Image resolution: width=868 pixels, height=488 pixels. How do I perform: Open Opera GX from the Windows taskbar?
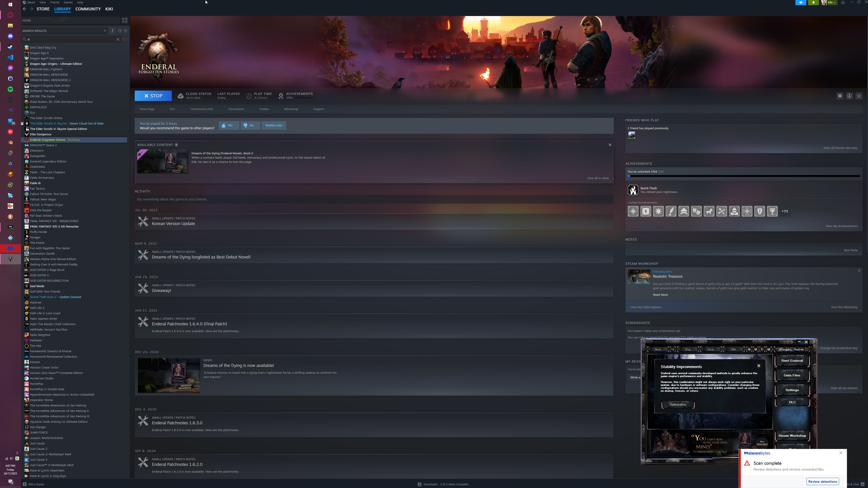(x=10, y=15)
